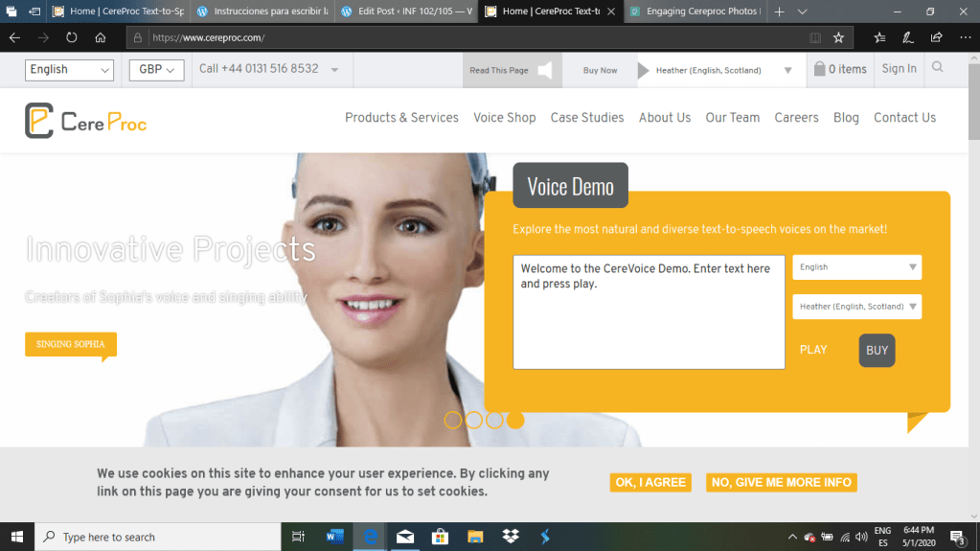
Task: Add page to favorites with star icon
Action: pyautogui.click(x=838, y=37)
